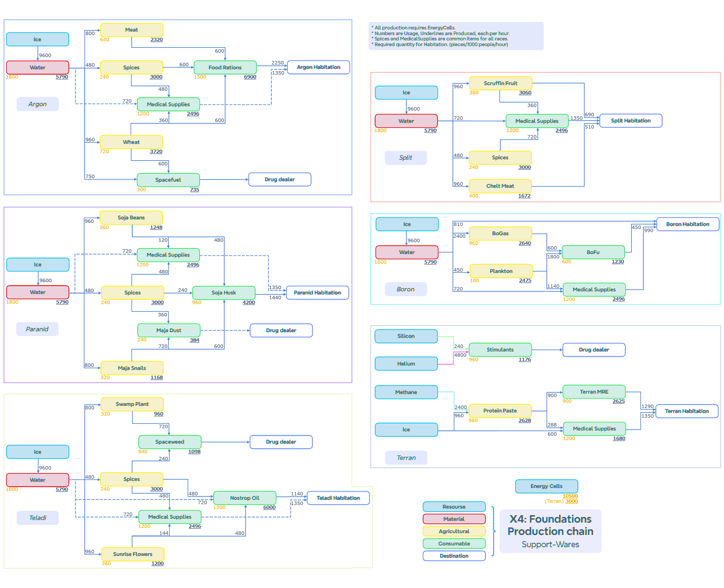The height and width of the screenshot is (588, 724).
Task: Select the Soja Husk node
Action: pos(224,293)
